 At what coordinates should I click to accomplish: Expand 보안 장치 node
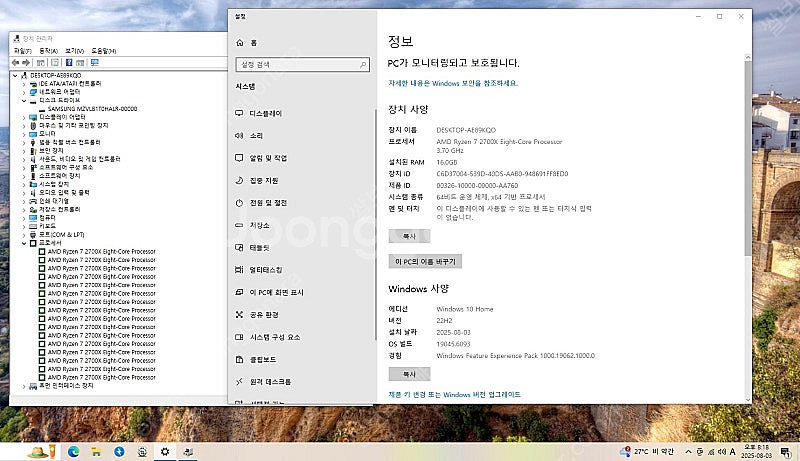23,151
